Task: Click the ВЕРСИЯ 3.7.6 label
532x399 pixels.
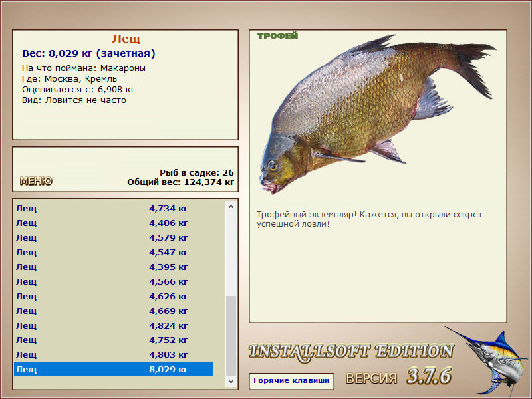Action: coord(398,376)
